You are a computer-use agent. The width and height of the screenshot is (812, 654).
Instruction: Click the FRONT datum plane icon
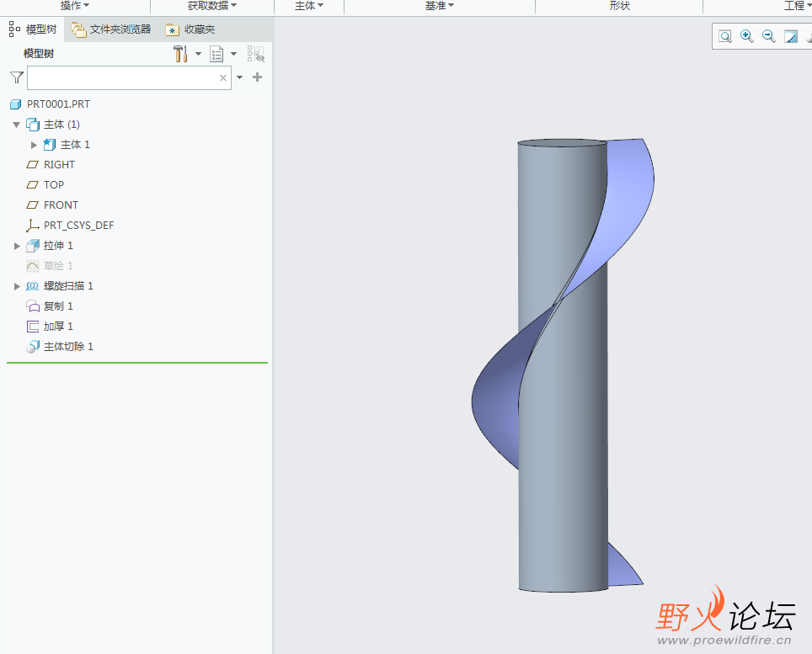tap(32, 205)
